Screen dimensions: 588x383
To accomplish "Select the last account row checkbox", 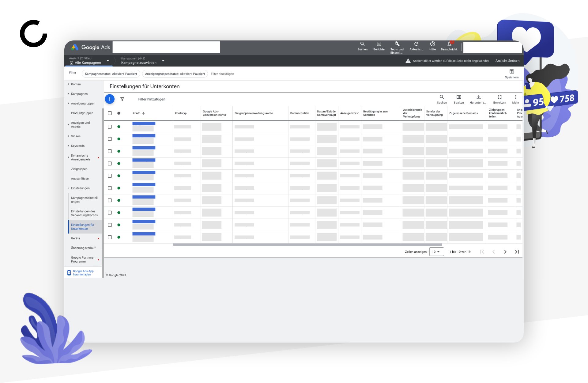I will pyautogui.click(x=110, y=237).
